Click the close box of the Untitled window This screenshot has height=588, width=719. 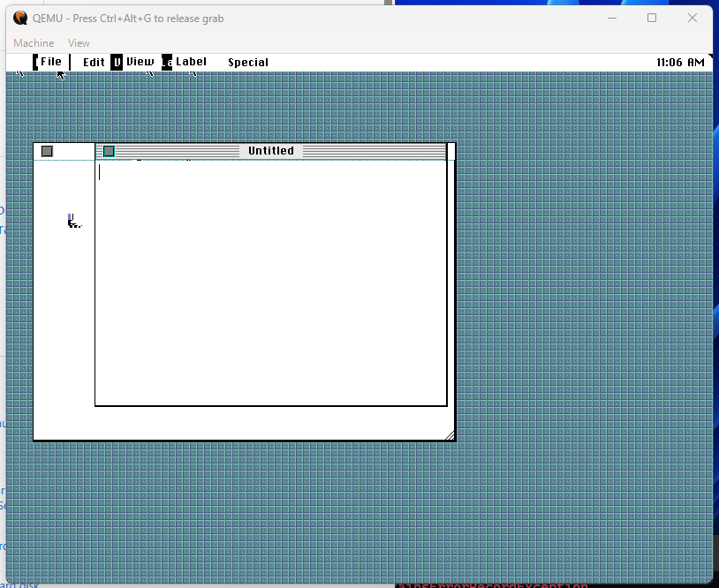coord(109,151)
